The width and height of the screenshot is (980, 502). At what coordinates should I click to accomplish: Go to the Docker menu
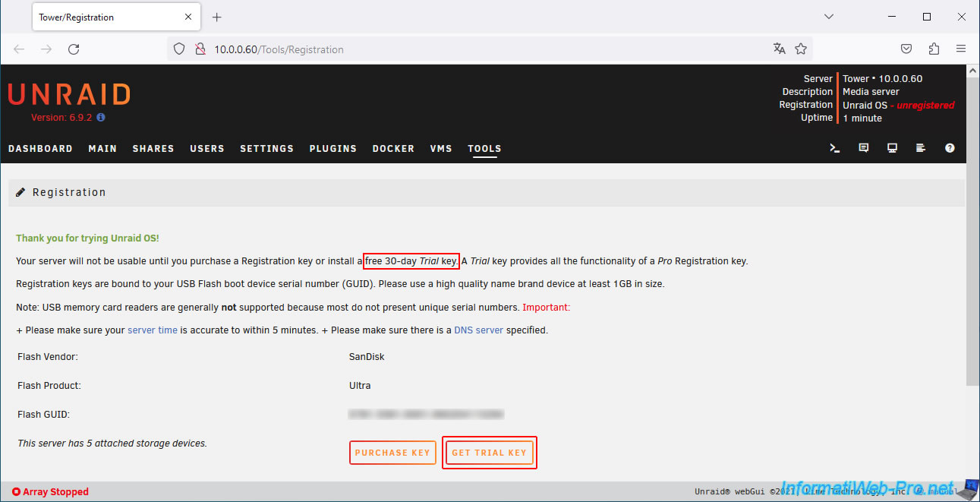tap(393, 149)
